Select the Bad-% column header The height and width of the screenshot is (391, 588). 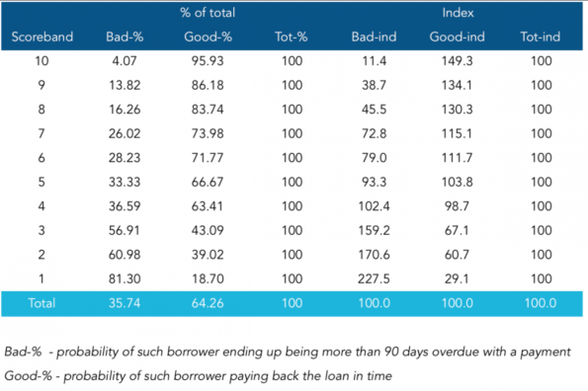click(125, 37)
